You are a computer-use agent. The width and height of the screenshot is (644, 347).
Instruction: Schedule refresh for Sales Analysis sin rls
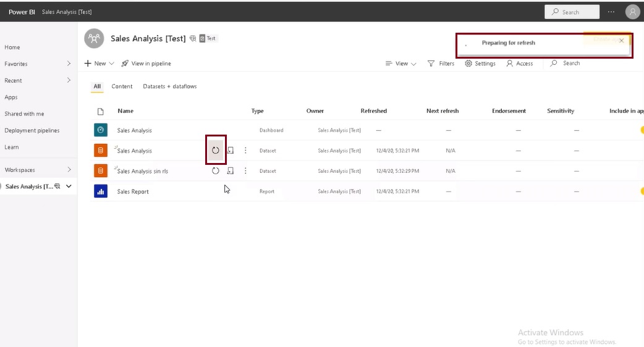coord(231,171)
